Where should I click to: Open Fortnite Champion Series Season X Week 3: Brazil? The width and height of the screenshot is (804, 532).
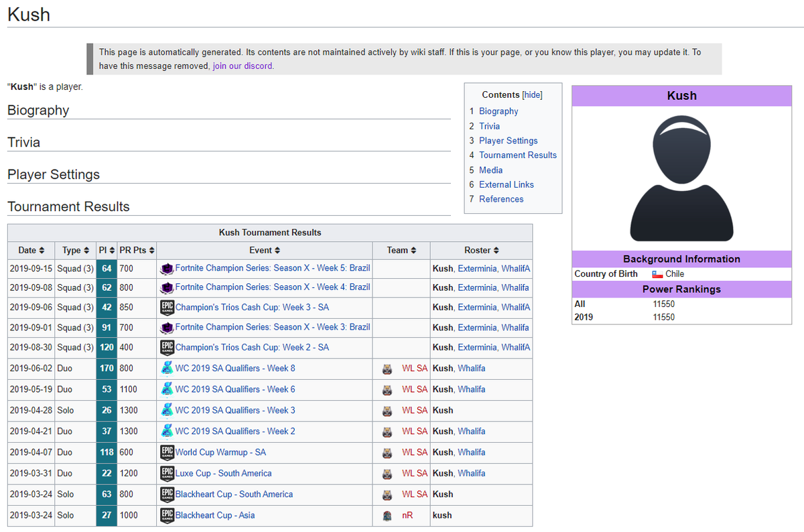point(273,327)
